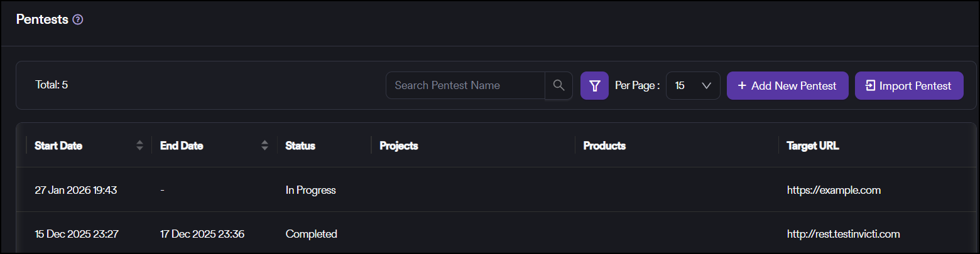
Task: Click the 17 Dec 2025 23:36 end date
Action: pyautogui.click(x=202, y=234)
